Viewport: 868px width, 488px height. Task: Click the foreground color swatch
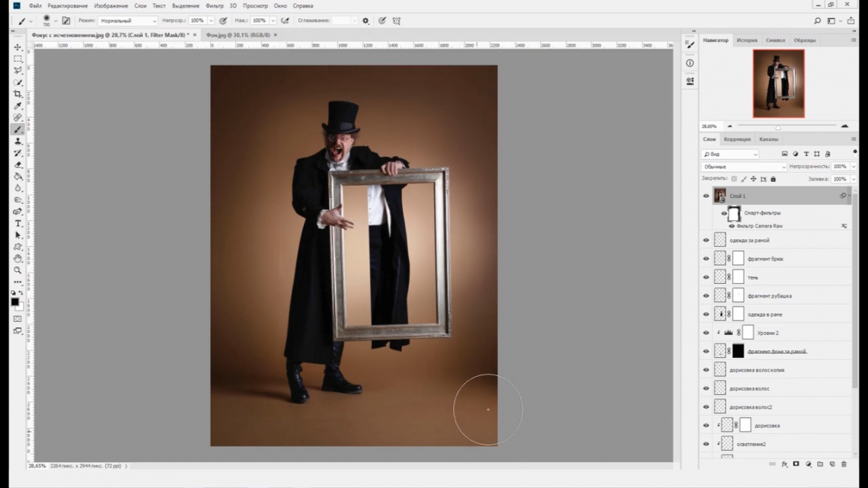(15, 302)
